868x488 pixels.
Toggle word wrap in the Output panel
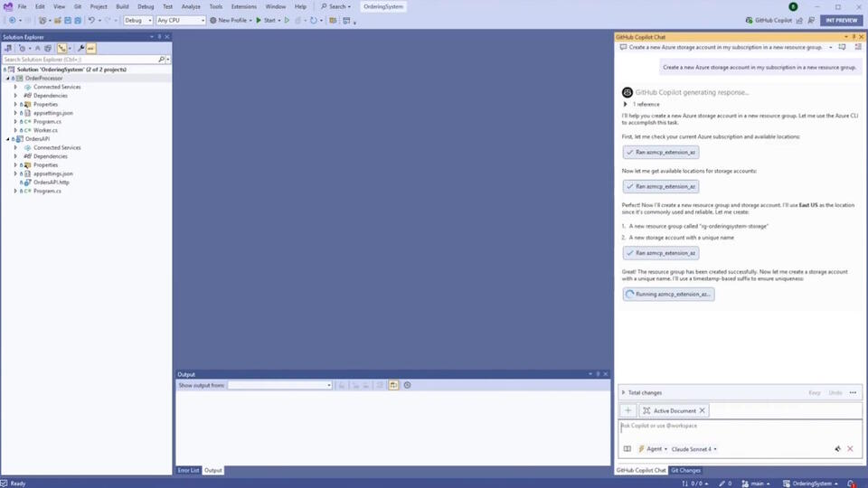pos(393,385)
